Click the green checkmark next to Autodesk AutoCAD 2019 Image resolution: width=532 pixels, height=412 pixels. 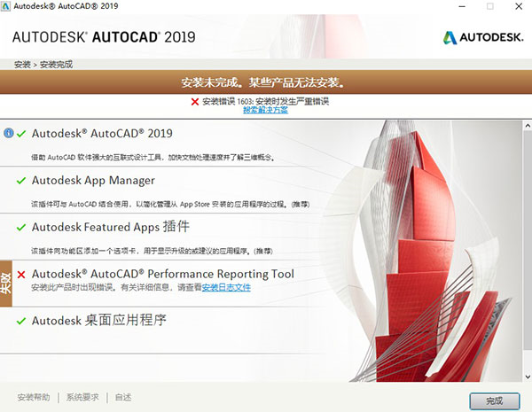[x=21, y=134]
